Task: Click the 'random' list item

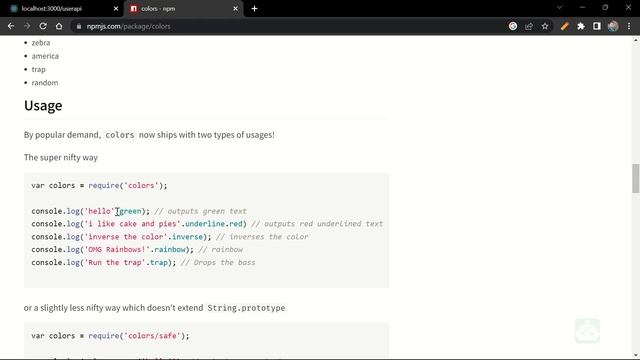Action: pos(45,82)
